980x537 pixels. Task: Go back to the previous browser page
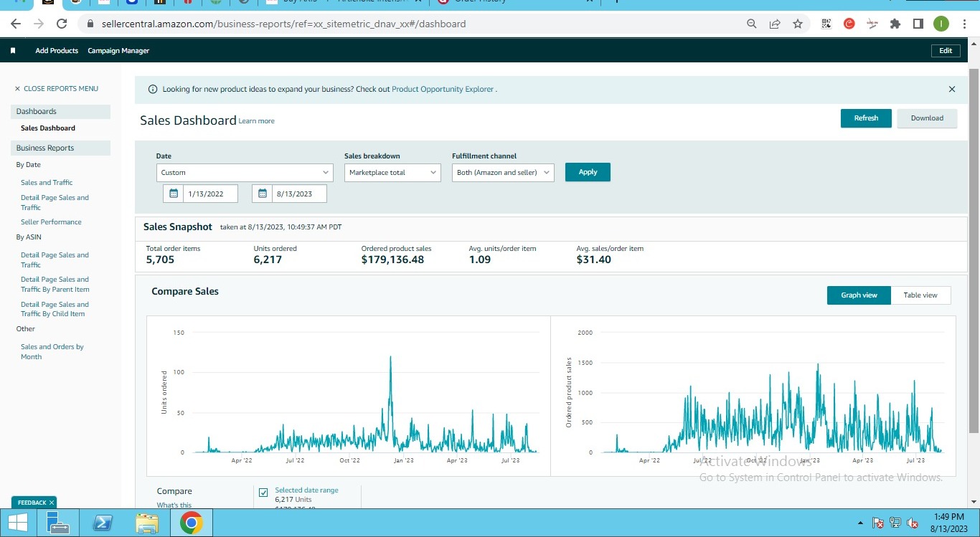click(16, 24)
